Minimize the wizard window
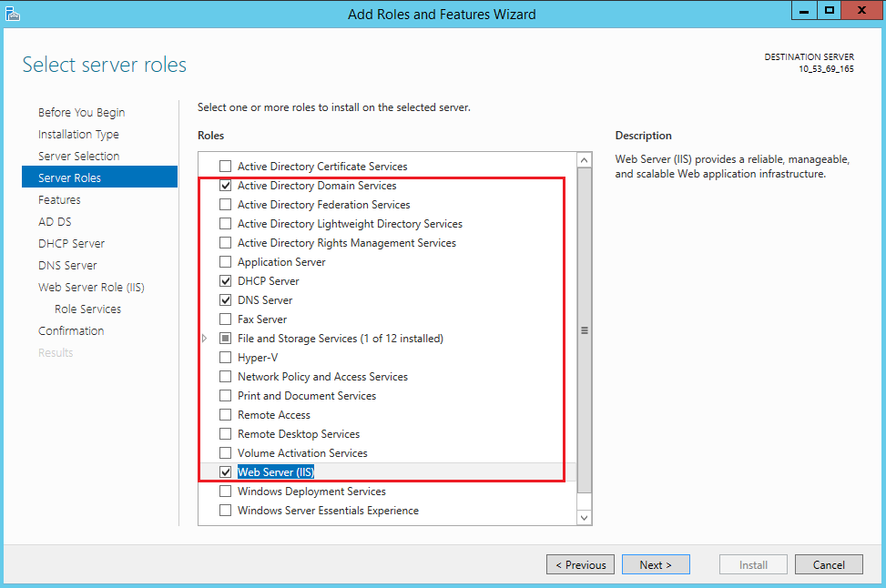 pos(804,10)
